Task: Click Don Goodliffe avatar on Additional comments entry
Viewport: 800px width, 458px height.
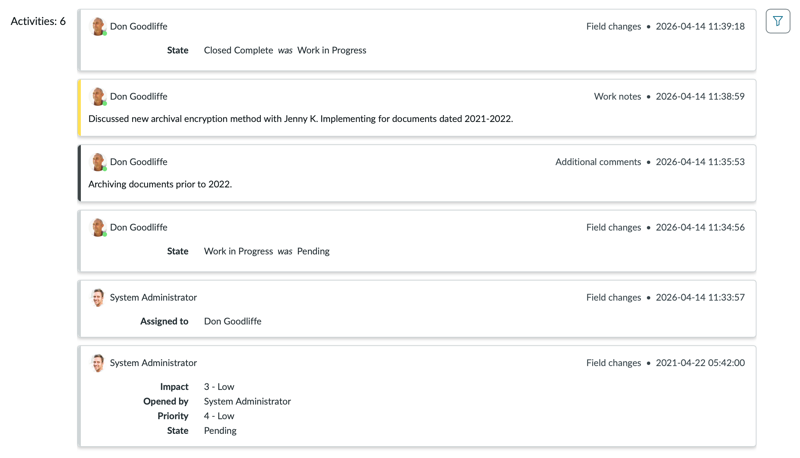Action: point(98,162)
